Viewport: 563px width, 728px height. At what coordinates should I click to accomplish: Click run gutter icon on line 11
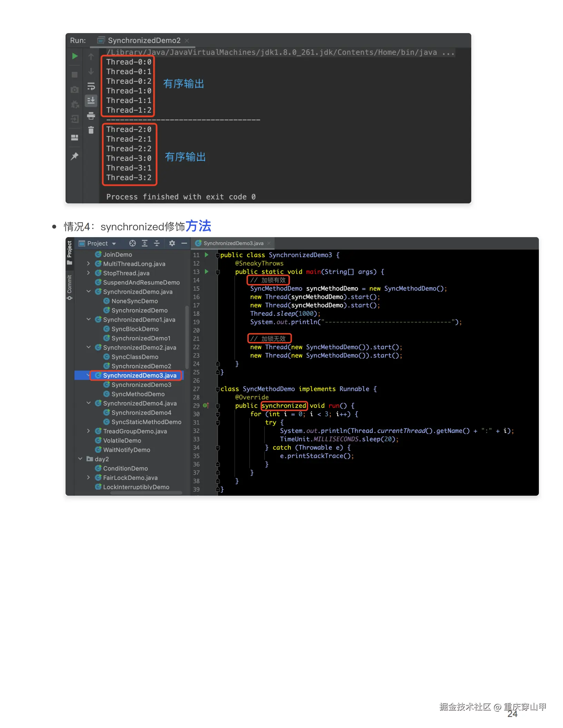click(207, 255)
